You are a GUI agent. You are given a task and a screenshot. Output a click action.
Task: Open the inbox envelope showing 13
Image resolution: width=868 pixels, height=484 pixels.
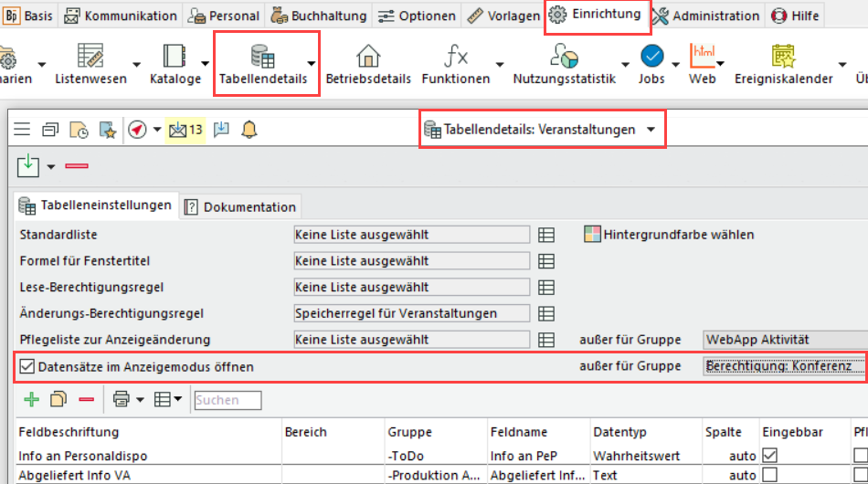coord(185,130)
